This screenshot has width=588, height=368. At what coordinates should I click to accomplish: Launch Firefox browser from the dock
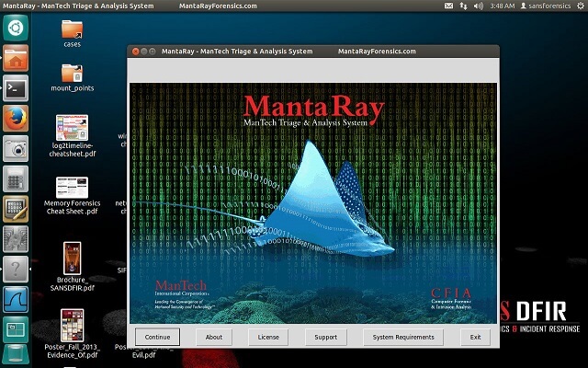[16, 119]
